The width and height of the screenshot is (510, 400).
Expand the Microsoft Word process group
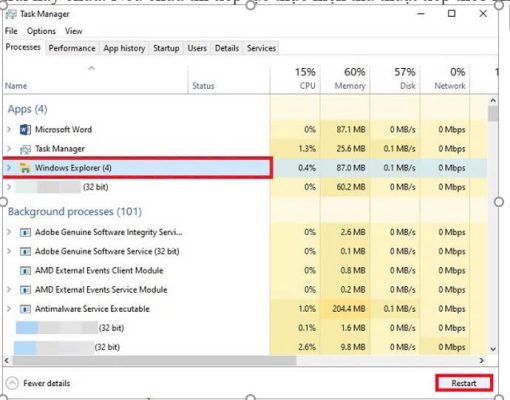click(9, 129)
